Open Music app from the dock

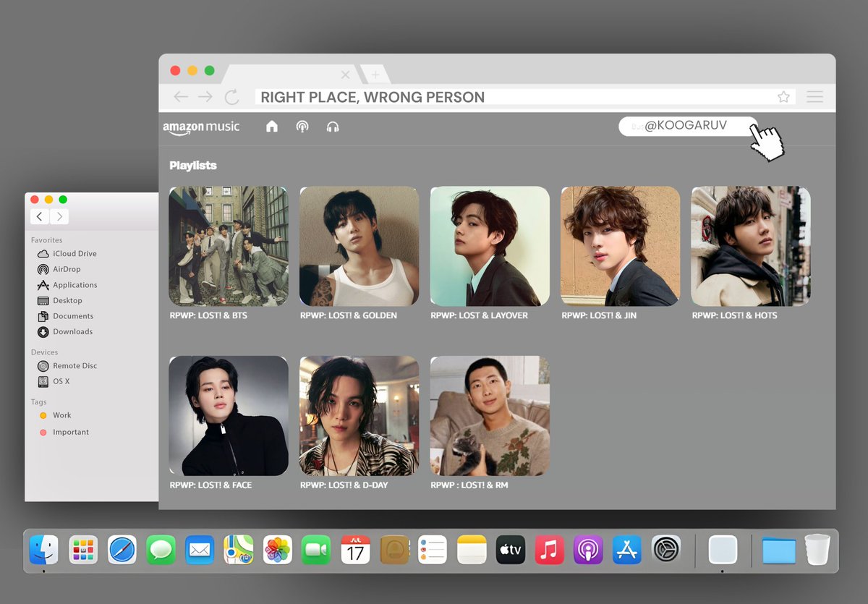click(x=550, y=550)
